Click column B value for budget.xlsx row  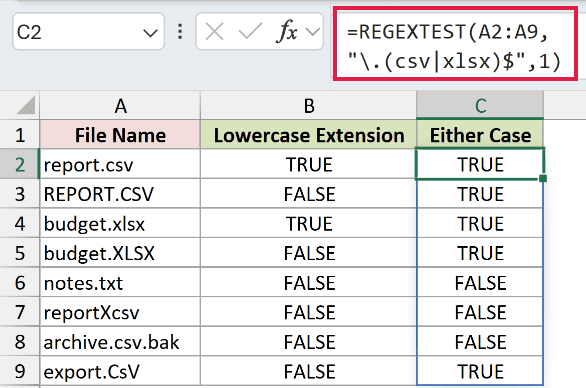coord(308,223)
